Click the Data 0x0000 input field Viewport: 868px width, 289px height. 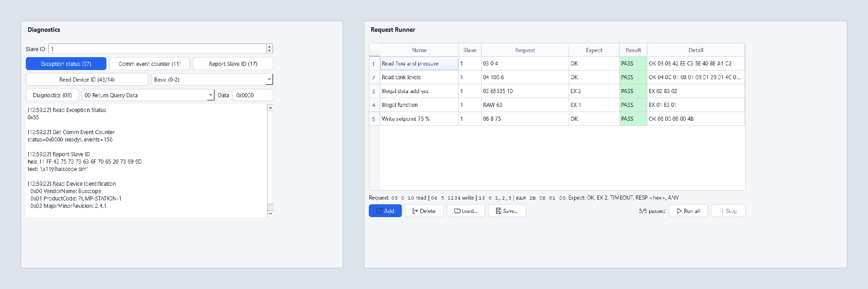pyautogui.click(x=252, y=95)
